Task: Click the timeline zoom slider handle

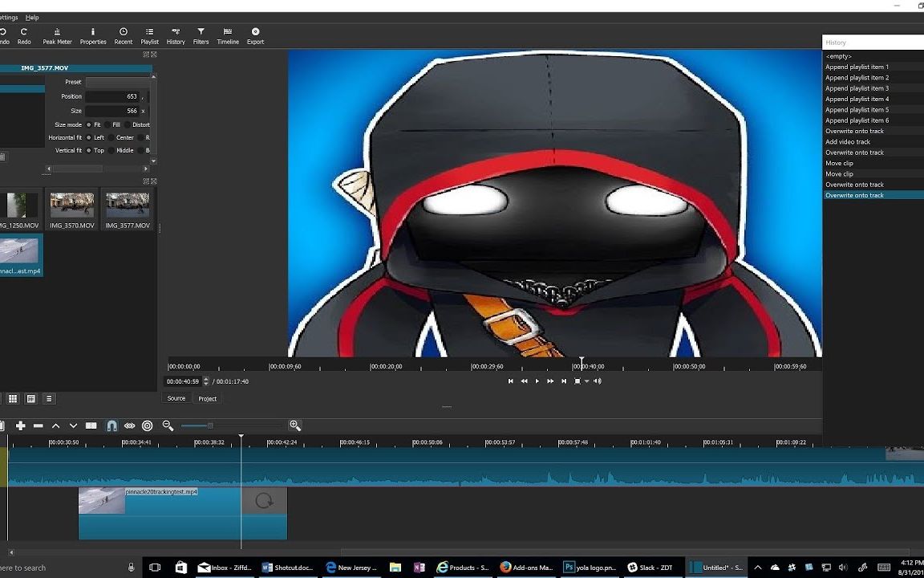Action: point(210,425)
